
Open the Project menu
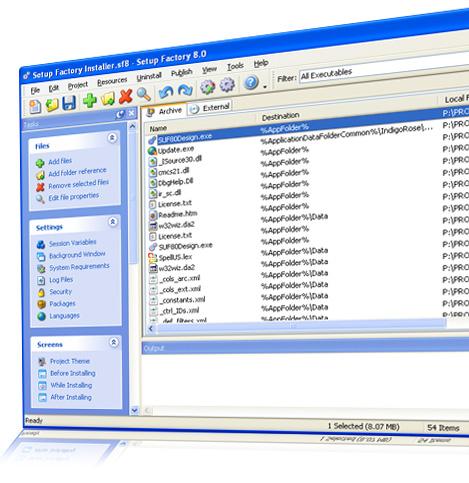[78, 85]
